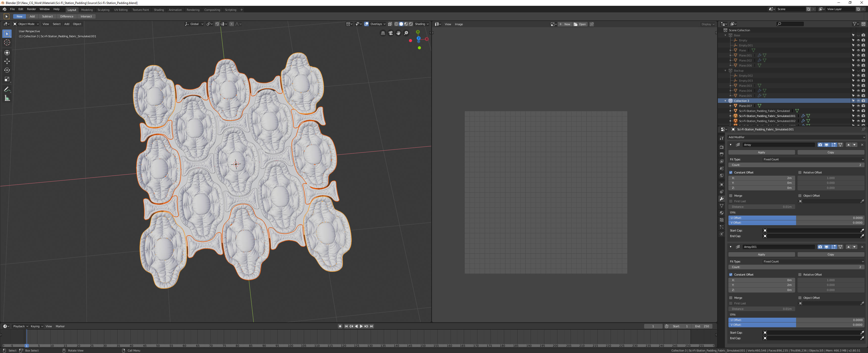The image size is (868, 353).
Task: Open the Object Mode dropdown
Action: coord(26,24)
